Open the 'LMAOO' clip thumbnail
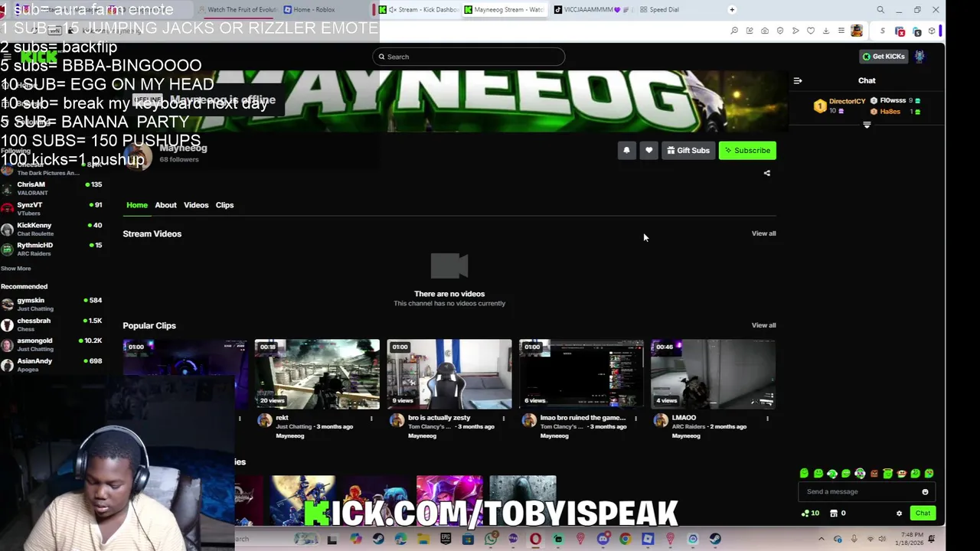This screenshot has width=980, height=551. pos(713,374)
